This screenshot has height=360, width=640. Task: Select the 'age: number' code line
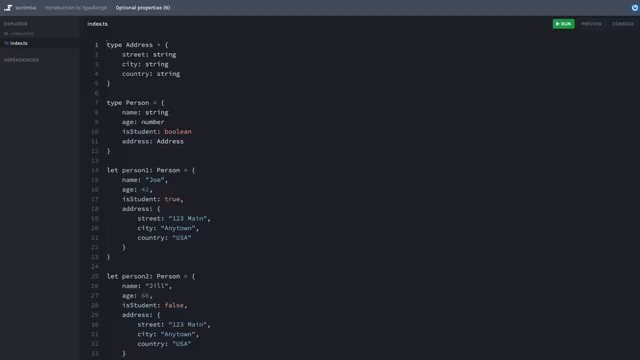point(143,122)
